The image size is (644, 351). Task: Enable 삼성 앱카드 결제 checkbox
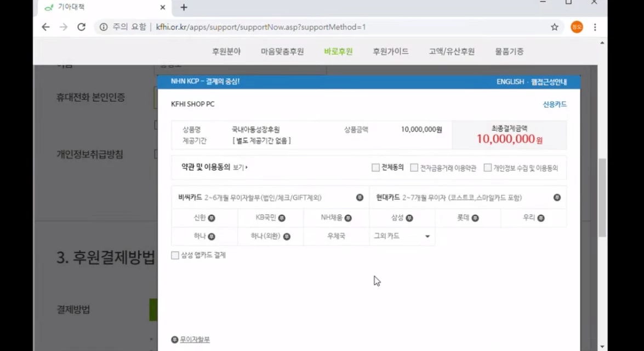(175, 255)
